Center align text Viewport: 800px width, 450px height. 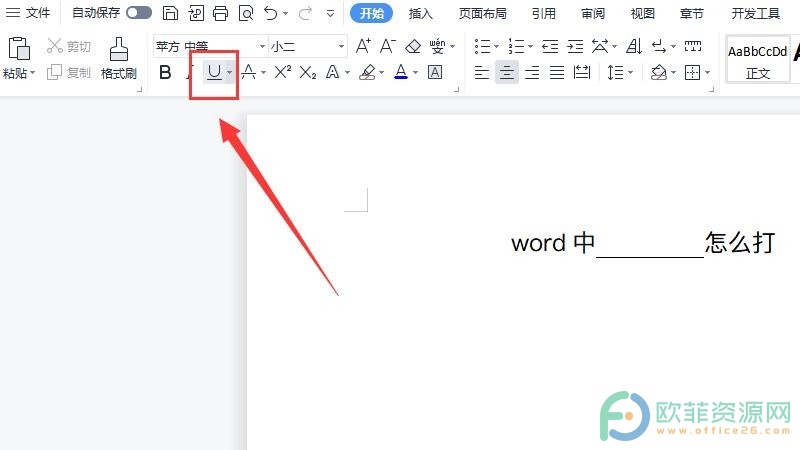507,72
